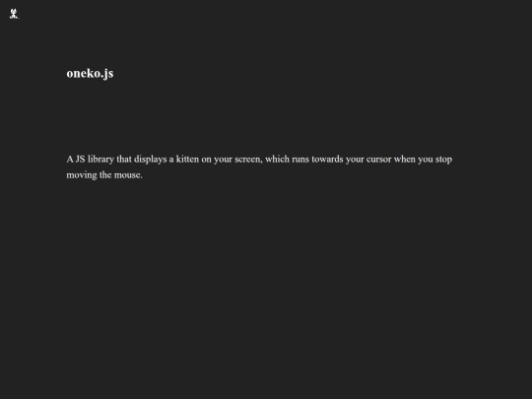The width and height of the screenshot is (532, 399).
Task: Click the word "which" in the paragraph
Action: point(277,160)
